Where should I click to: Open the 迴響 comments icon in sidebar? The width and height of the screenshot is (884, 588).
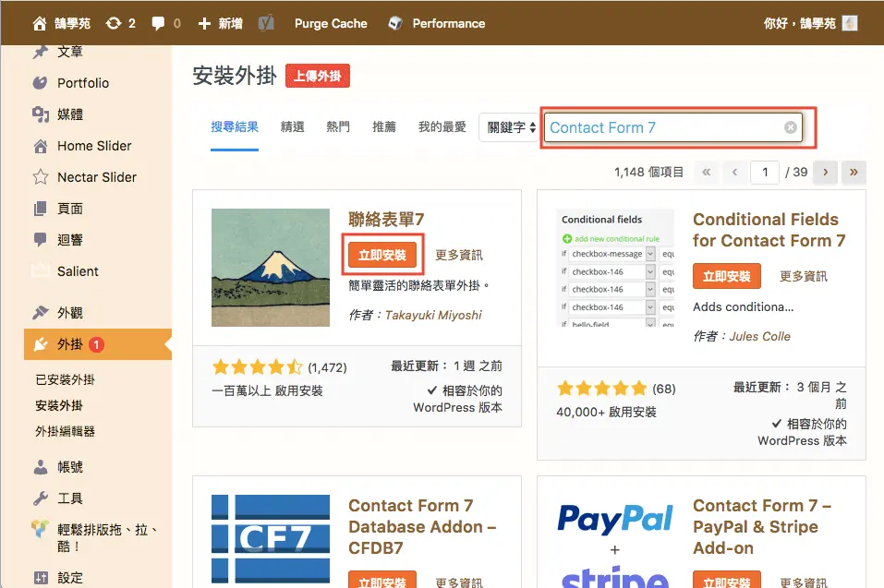(40, 240)
